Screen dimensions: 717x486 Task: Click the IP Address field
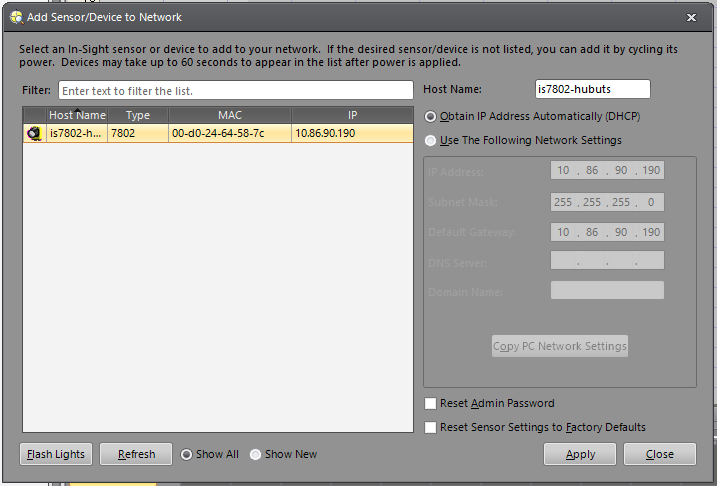607,171
